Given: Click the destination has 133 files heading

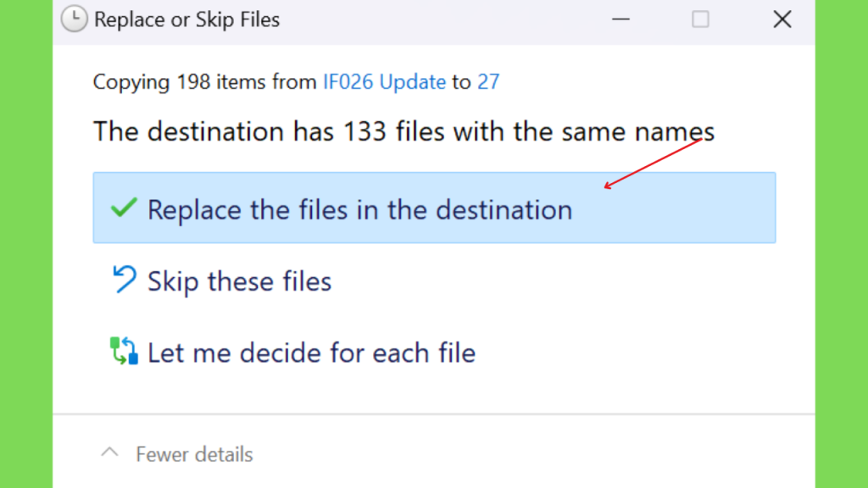Looking at the screenshot, I should pos(403,131).
